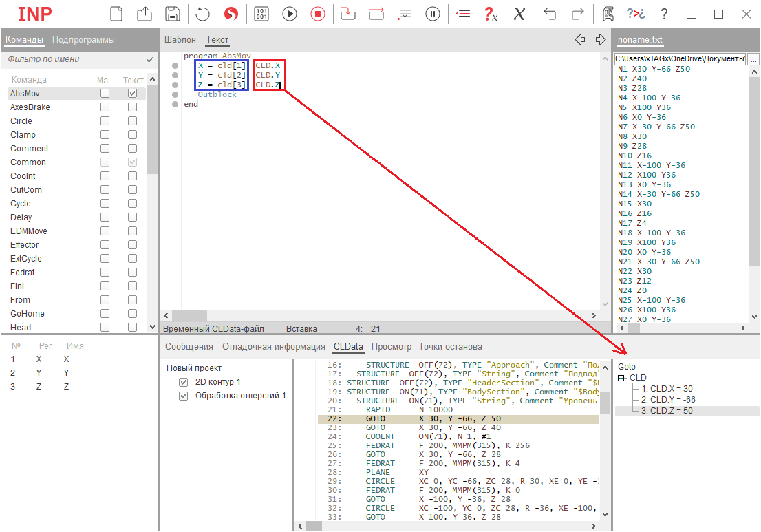
Task: Open the help question mark icon
Action: click(x=664, y=14)
